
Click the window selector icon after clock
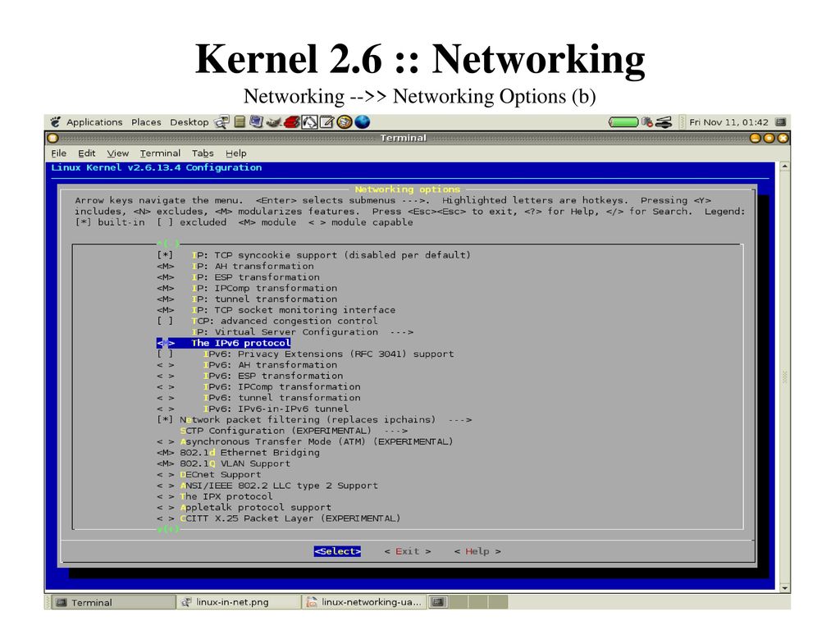[x=781, y=122]
